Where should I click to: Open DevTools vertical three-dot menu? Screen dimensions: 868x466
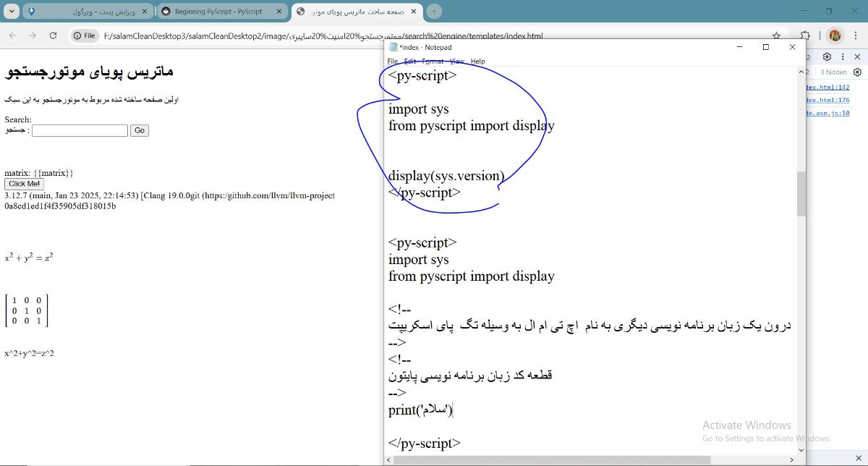[x=843, y=57]
